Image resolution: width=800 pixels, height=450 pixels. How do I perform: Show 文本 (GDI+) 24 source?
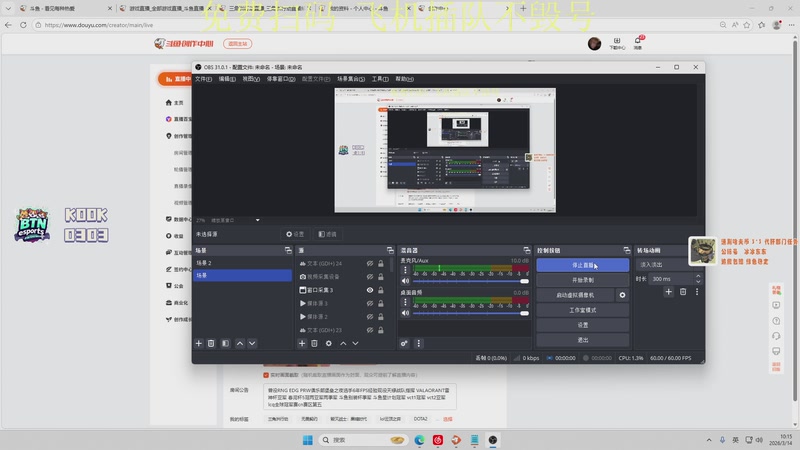point(370,263)
